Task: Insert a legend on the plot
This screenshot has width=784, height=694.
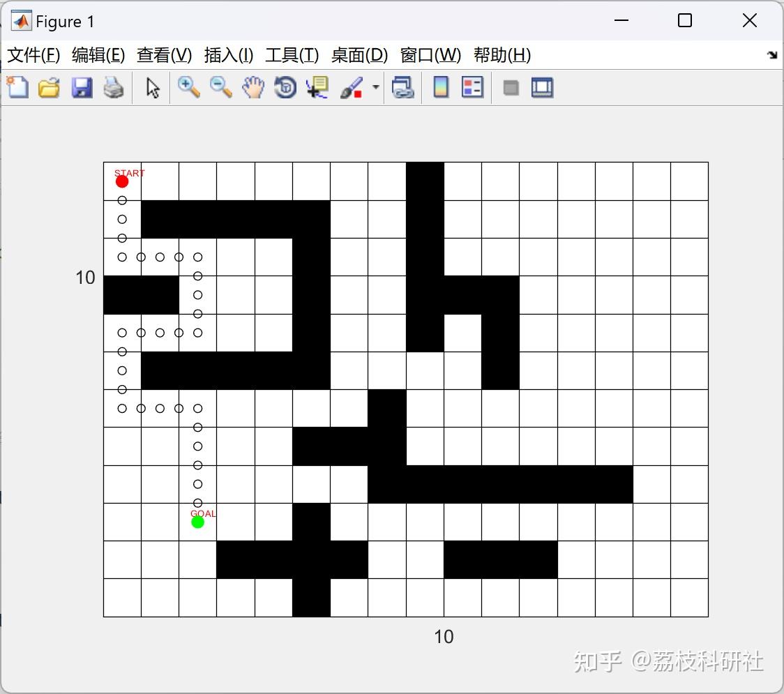Action: click(x=473, y=87)
